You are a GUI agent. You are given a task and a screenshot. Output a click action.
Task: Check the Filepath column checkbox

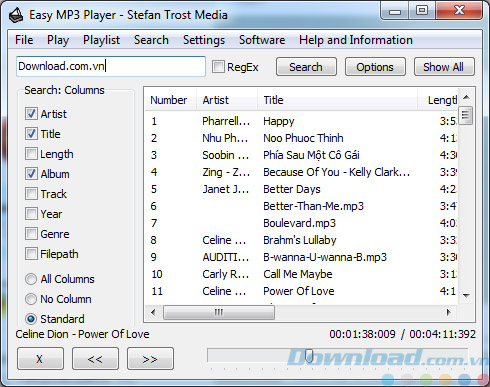[31, 254]
